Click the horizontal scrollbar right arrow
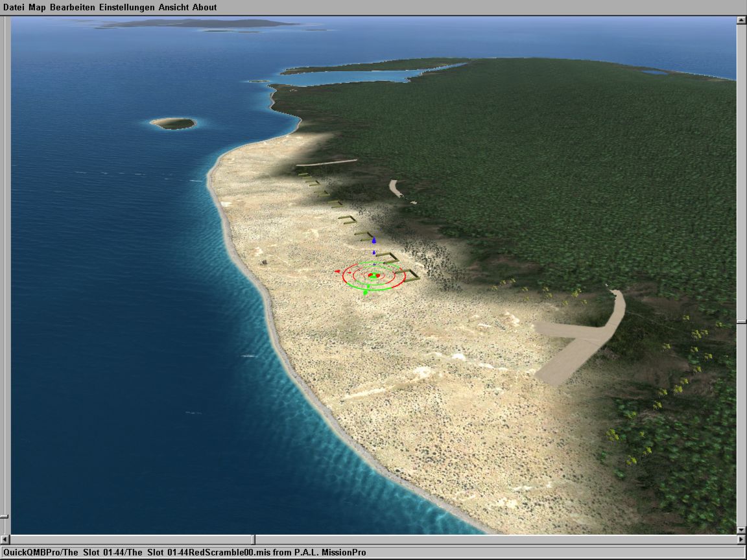The image size is (747, 560). 741,539
